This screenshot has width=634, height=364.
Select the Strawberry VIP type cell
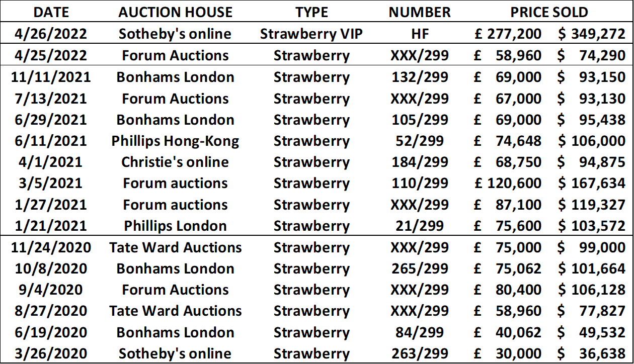311,34
